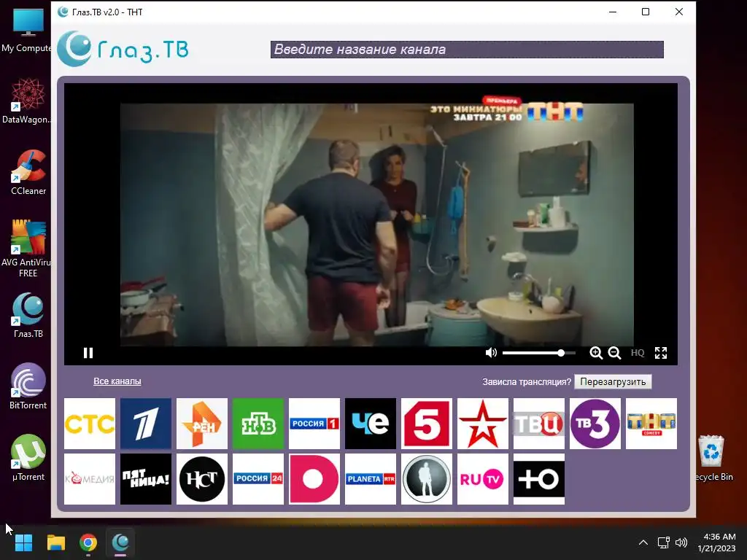
Task: Close the Глаз.ТВ window
Action: (679, 12)
